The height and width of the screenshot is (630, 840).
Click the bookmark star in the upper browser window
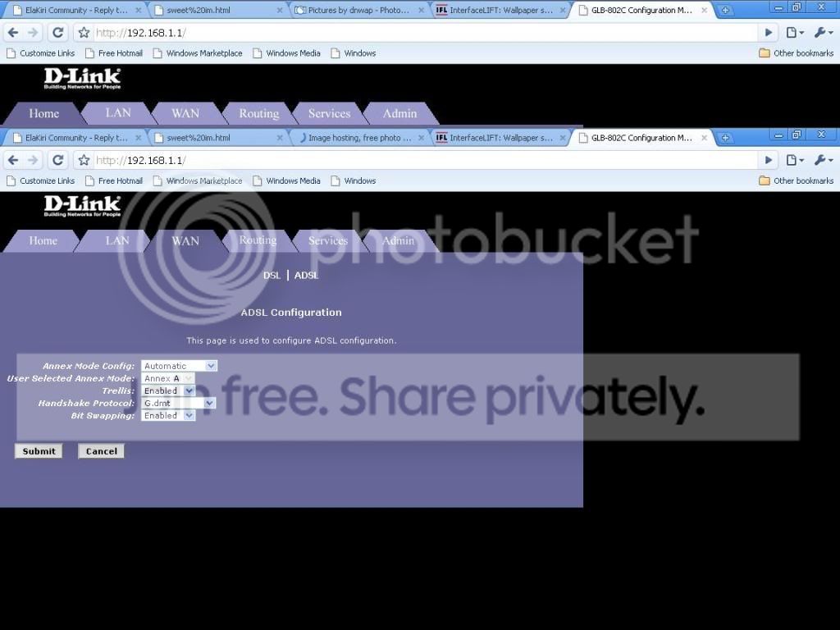pos(84,33)
